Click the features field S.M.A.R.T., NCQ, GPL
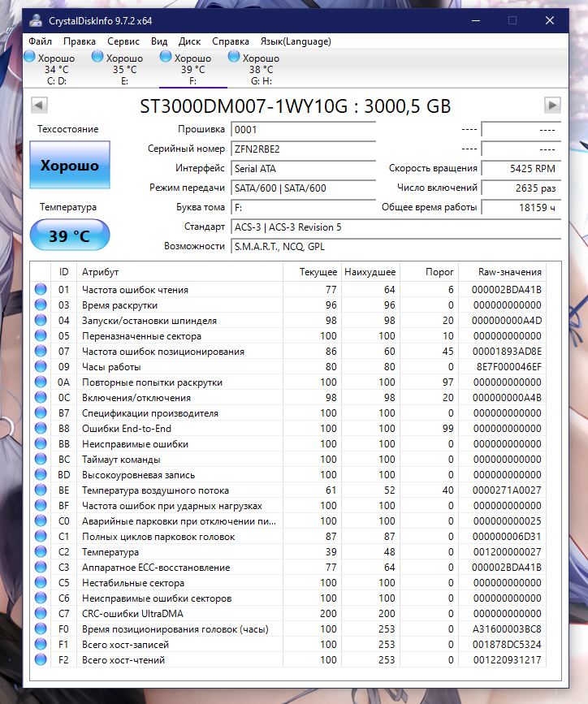 [396, 247]
